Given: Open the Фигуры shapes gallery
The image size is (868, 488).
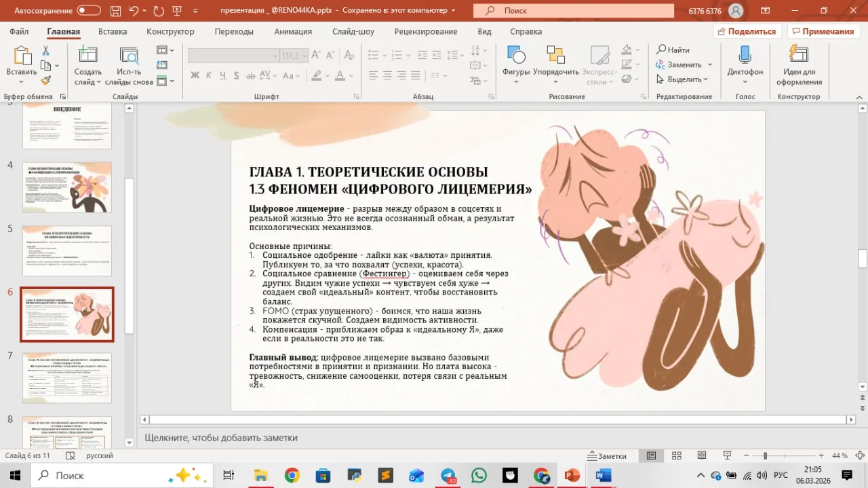Looking at the screenshot, I should [x=516, y=66].
